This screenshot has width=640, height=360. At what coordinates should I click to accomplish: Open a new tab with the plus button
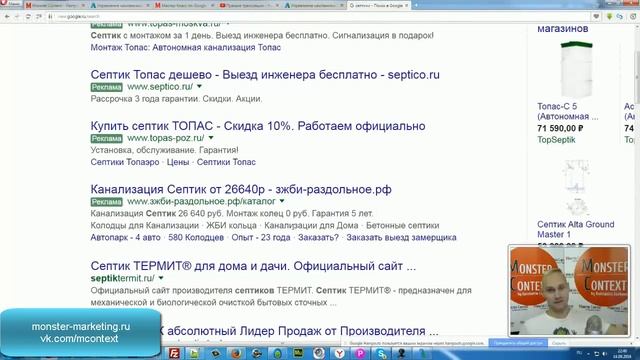[x=416, y=5]
